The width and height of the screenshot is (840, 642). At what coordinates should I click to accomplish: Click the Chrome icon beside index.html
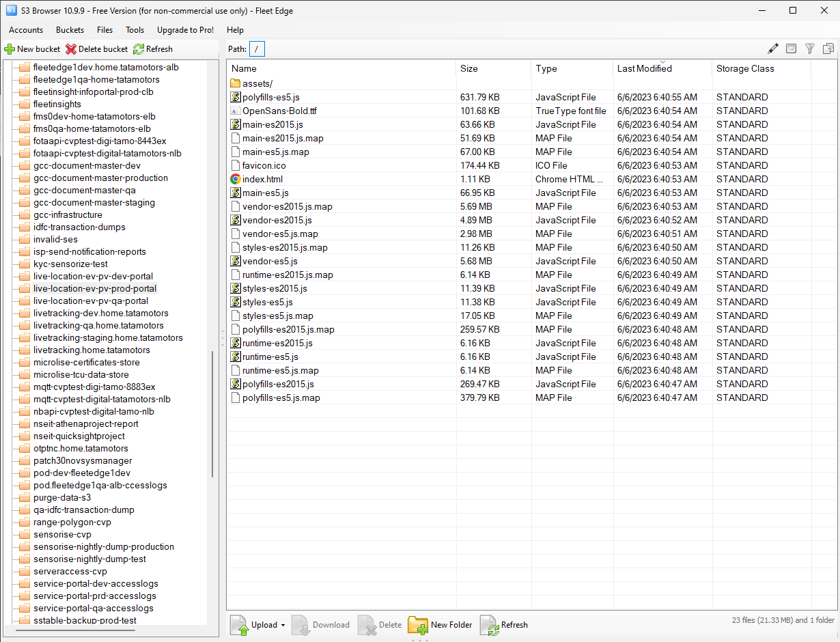(x=236, y=179)
